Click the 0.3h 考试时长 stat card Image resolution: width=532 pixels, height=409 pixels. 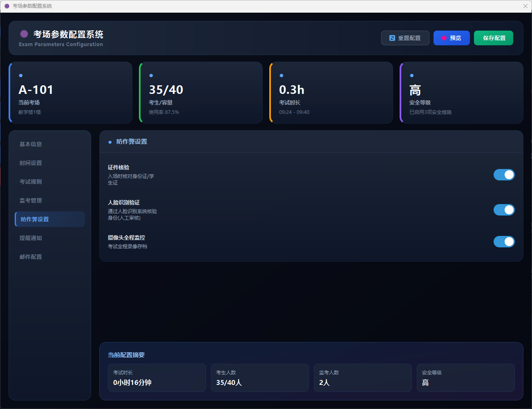[x=331, y=93]
